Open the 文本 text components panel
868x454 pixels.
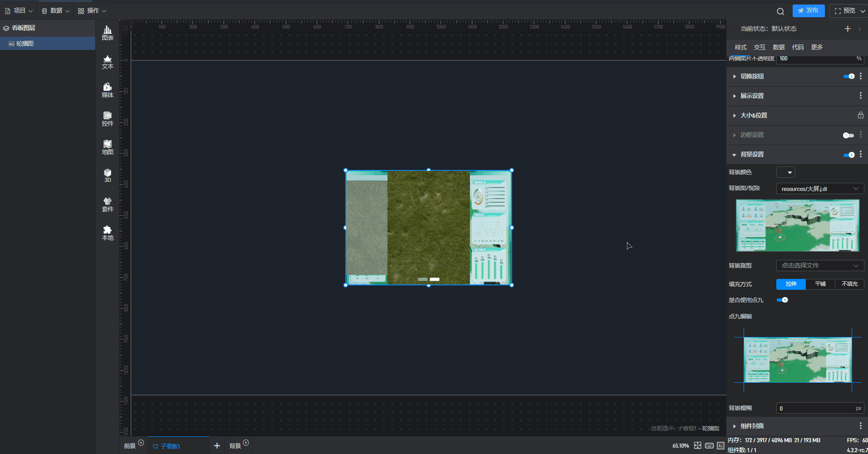[x=108, y=62]
